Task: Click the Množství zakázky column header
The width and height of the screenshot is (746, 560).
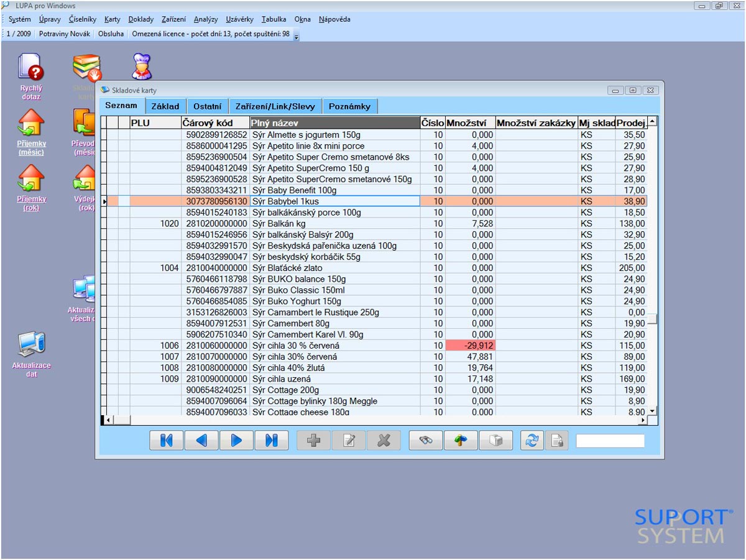Action: click(x=536, y=123)
